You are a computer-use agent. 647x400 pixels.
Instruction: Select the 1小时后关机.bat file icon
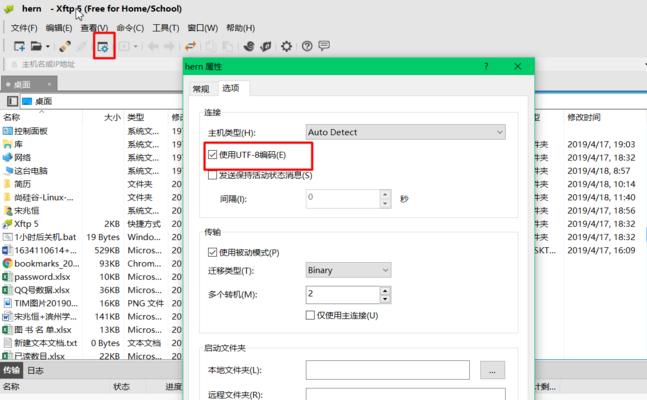tap(7, 237)
